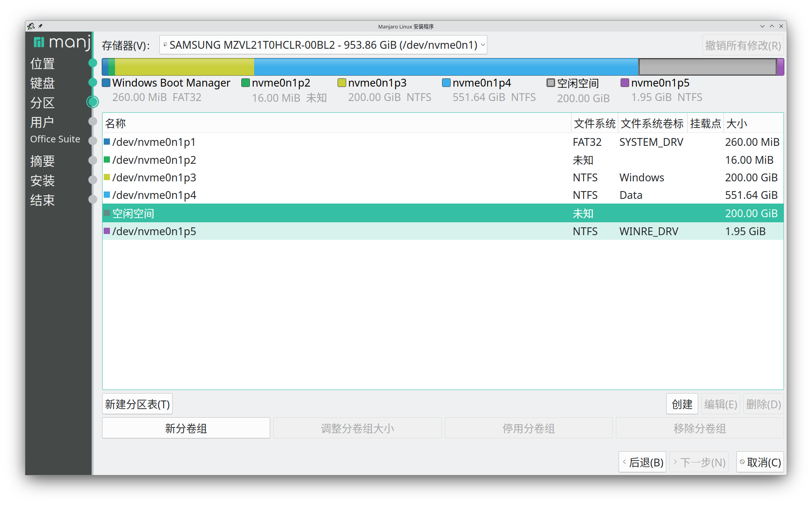812x505 pixels.
Task: Click the 大小 column header
Action: [736, 124]
